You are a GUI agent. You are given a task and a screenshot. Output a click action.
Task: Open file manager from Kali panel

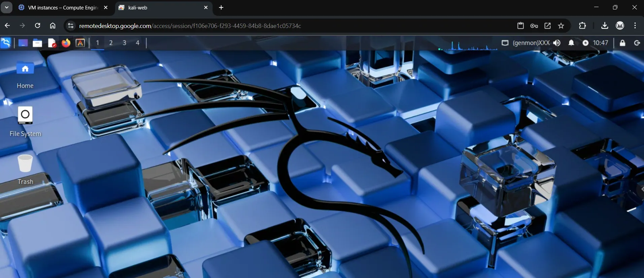[37, 43]
